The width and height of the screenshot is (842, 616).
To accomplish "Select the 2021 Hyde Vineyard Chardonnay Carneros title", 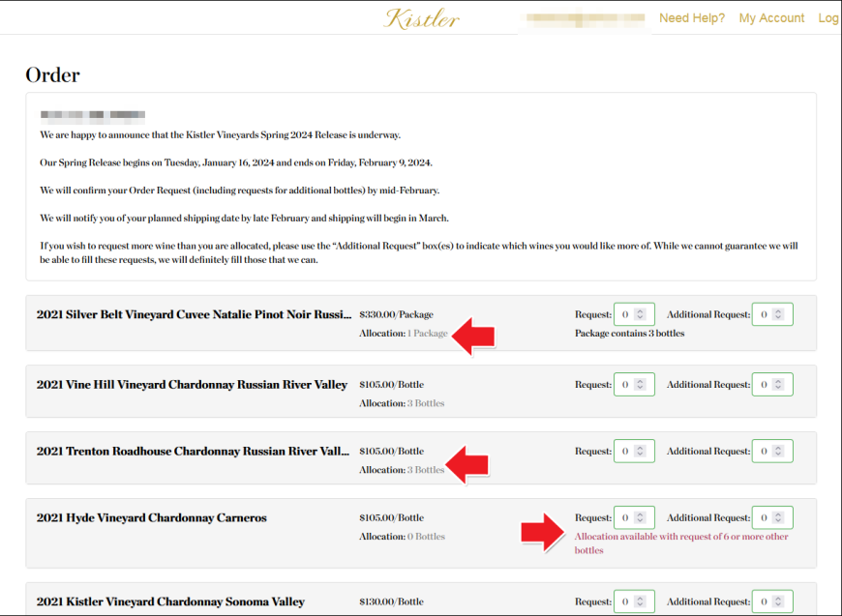I will pyautogui.click(x=151, y=517).
